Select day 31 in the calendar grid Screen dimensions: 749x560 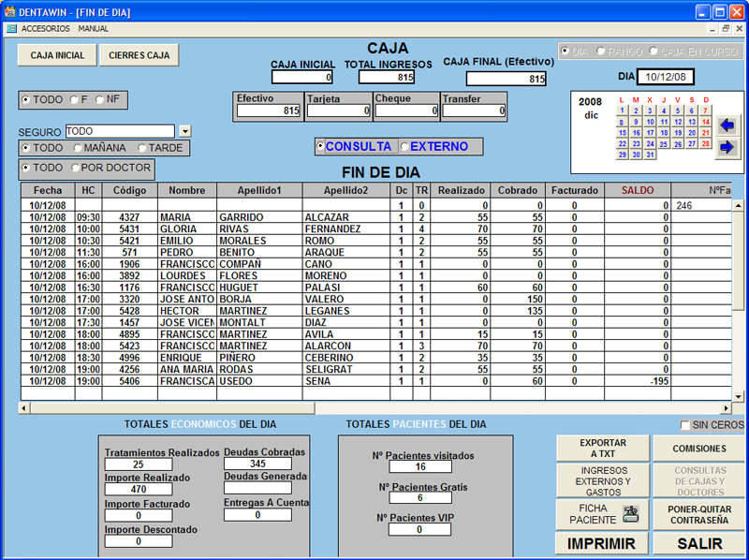[650, 155]
